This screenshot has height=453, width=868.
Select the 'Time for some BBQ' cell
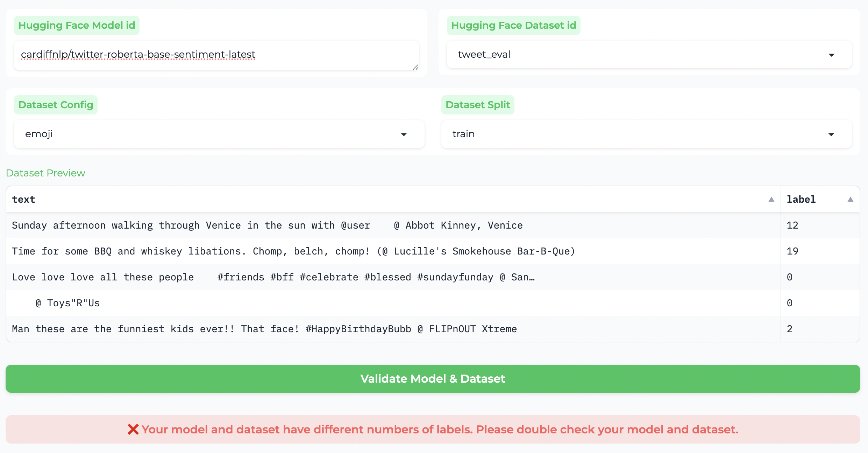click(393, 251)
